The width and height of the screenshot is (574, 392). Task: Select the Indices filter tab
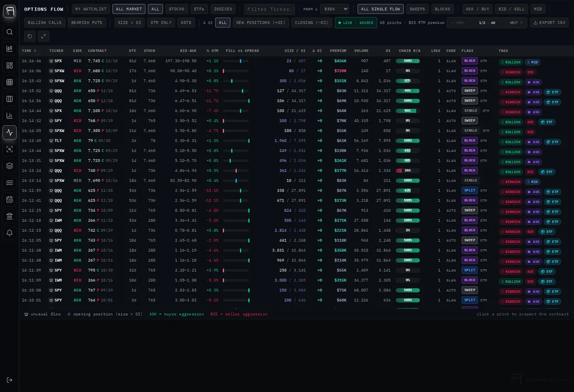tap(223, 9)
